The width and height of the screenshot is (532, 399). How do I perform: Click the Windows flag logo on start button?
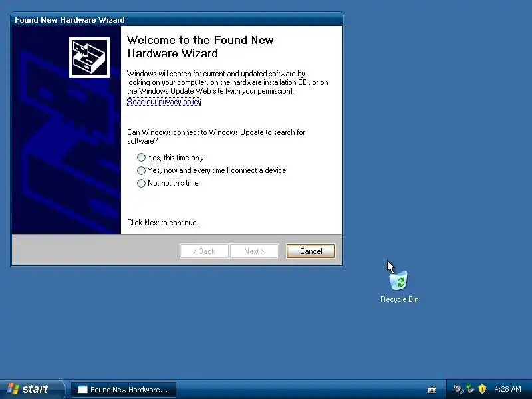[x=13, y=389]
